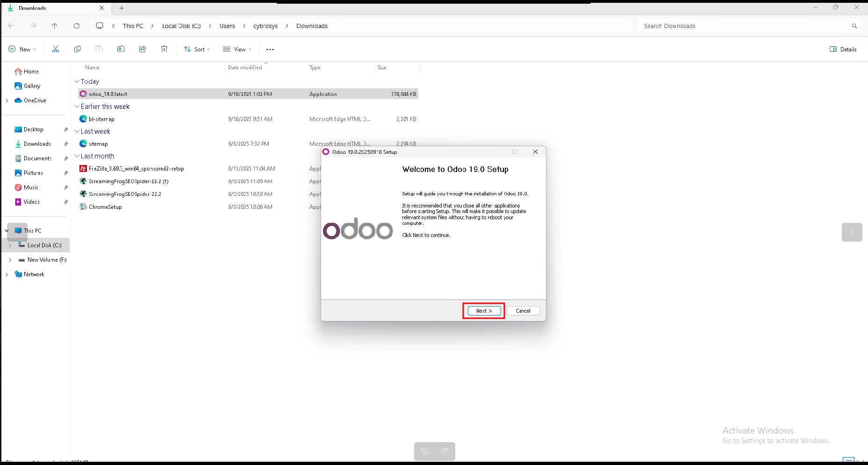Expand the Network node

point(7,274)
